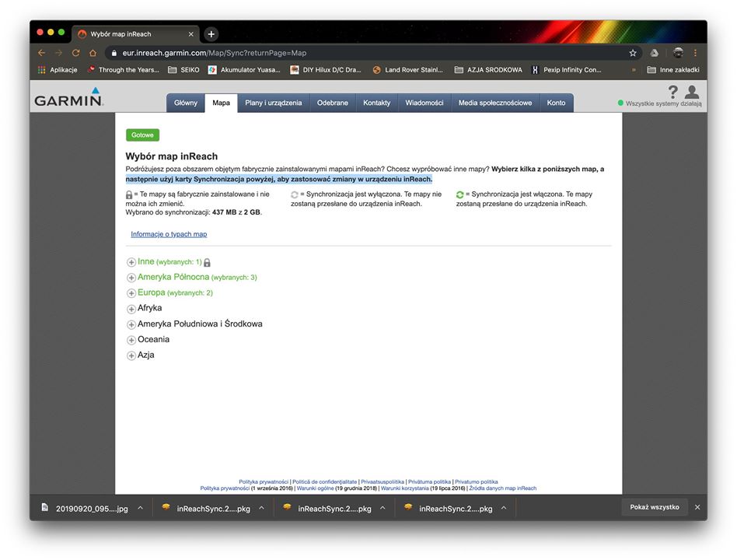Open Źródła danych map inReach link

(502, 488)
